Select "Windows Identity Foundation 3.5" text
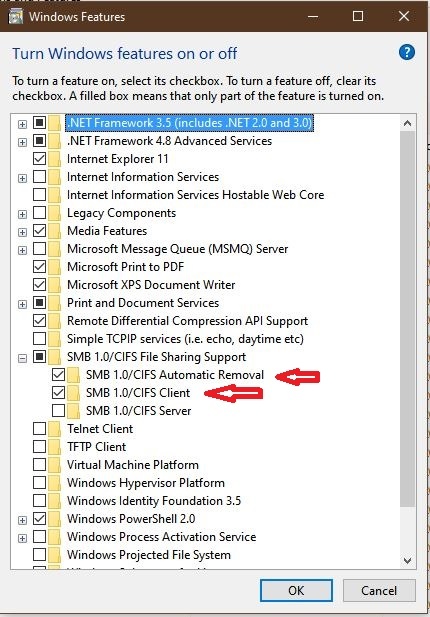Image resolution: width=430 pixels, height=617 pixels. coord(154,501)
